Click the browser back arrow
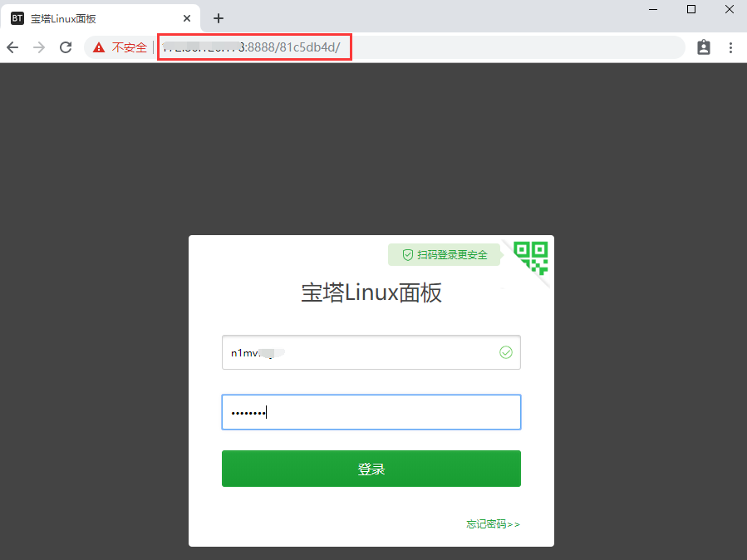This screenshot has height=560, width=747. click(x=12, y=47)
